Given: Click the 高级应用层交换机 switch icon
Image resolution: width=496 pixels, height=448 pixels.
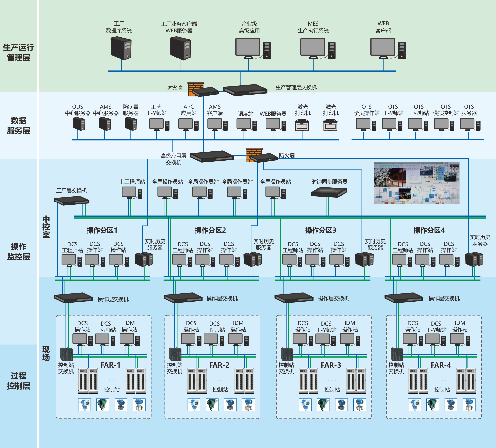Looking at the screenshot, I should coord(212,156).
